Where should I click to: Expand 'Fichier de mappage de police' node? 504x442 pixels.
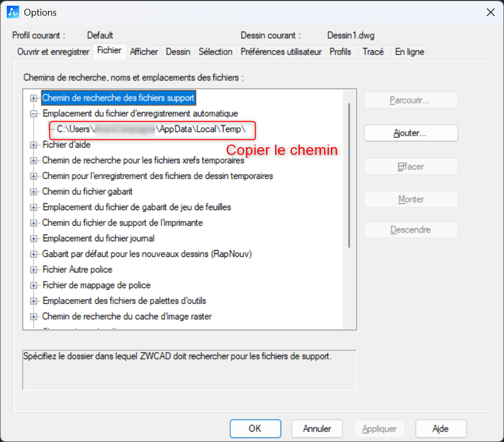click(34, 285)
